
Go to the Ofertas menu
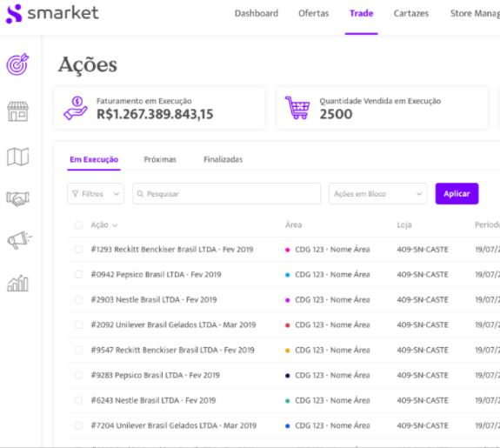pyautogui.click(x=313, y=13)
